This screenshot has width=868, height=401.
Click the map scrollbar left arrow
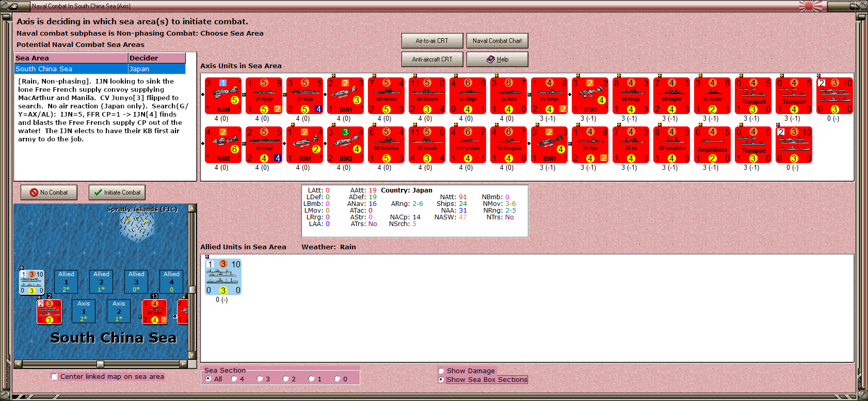click(x=18, y=364)
